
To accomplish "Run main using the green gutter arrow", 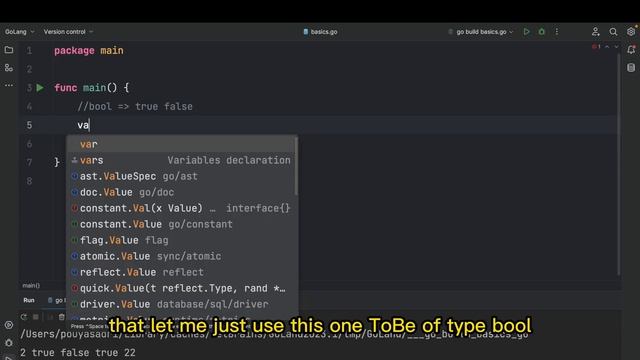I will 40,88.
